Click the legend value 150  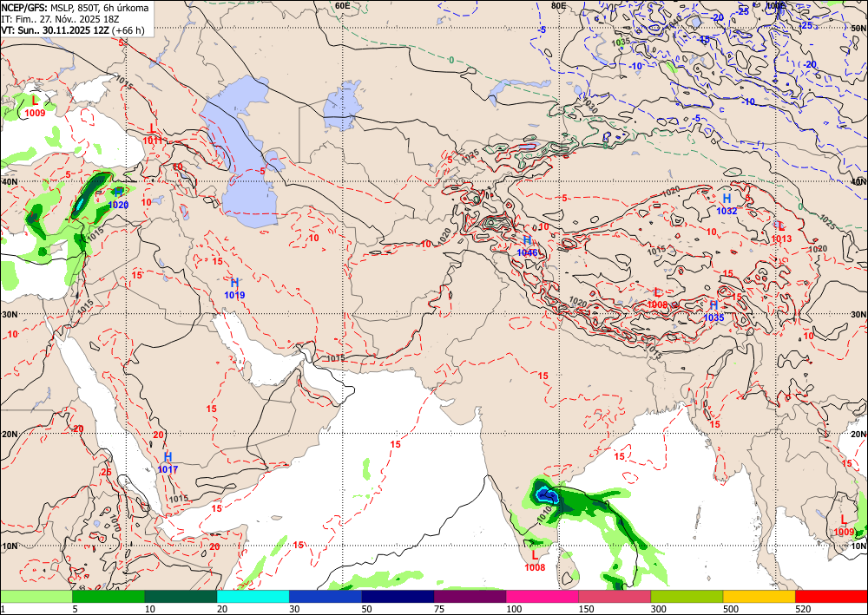click(x=586, y=610)
